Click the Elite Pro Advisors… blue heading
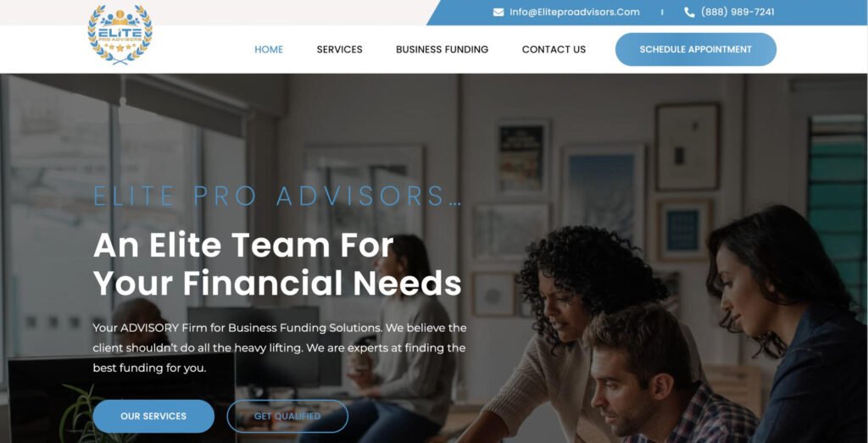This screenshot has width=868, height=443. tap(277, 196)
